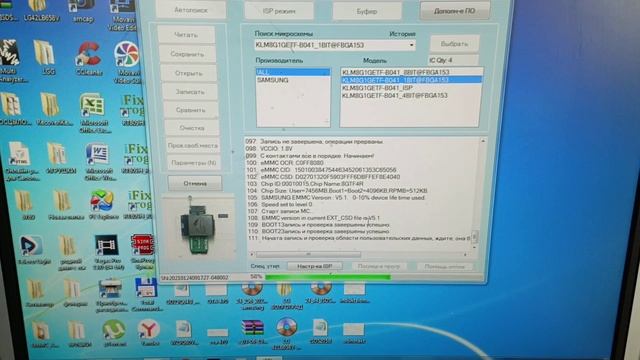Open Vegas Pro desktop shortcut

point(107,252)
